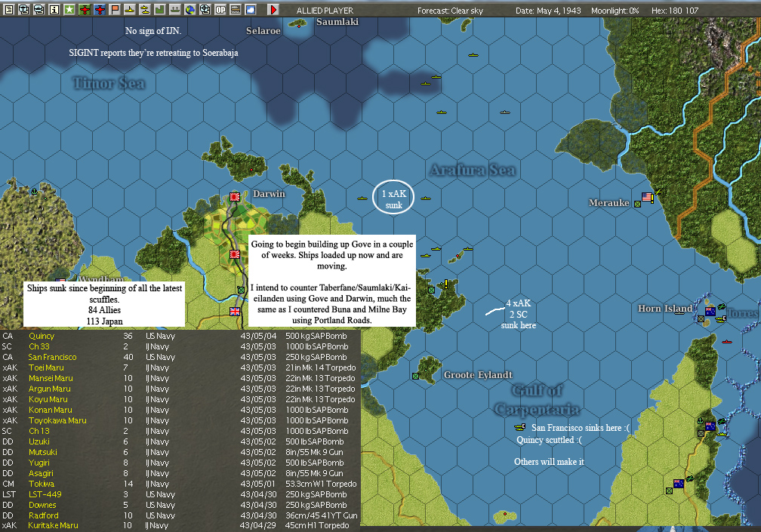Select the Downes destroyer entry
The image size is (761, 532).
coord(180,505)
